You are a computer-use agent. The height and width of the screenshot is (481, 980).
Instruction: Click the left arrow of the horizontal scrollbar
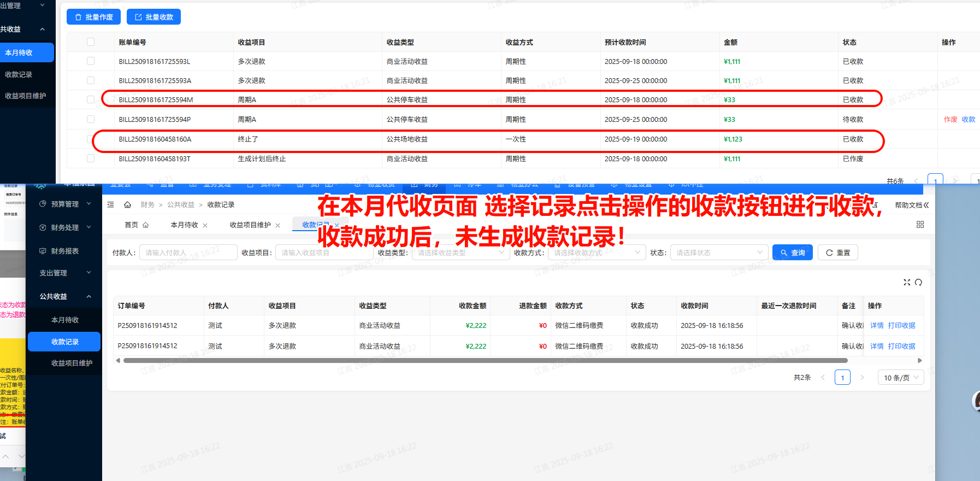coord(117,361)
